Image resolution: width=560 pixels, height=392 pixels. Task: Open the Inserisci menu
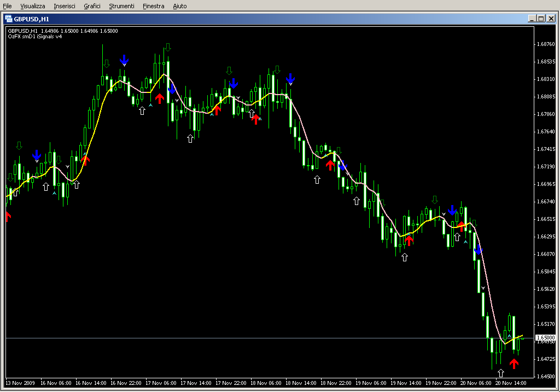tap(65, 6)
